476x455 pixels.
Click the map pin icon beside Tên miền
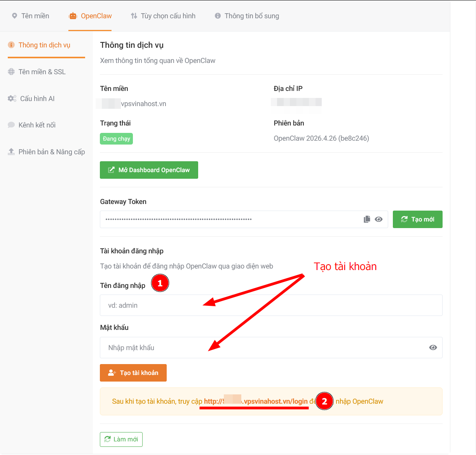14,16
